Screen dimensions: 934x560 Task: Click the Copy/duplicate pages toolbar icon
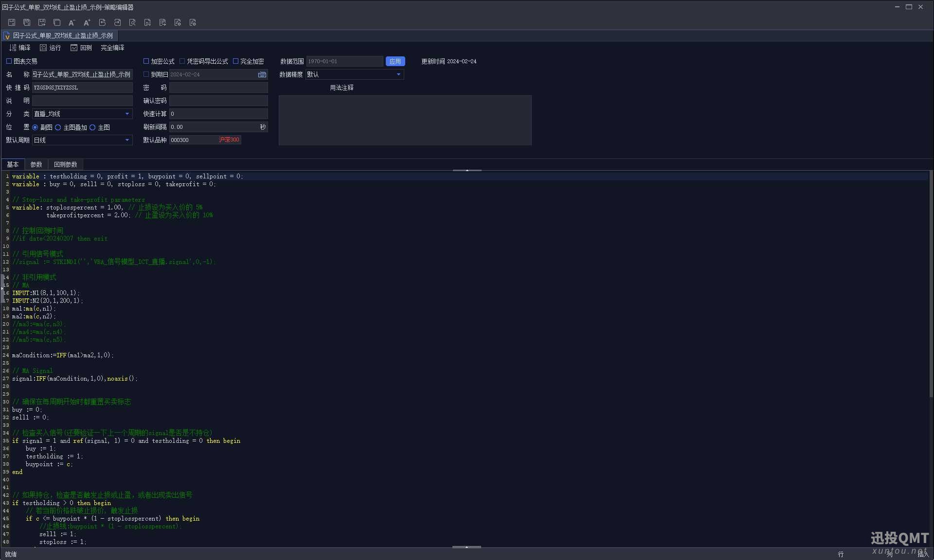(57, 22)
